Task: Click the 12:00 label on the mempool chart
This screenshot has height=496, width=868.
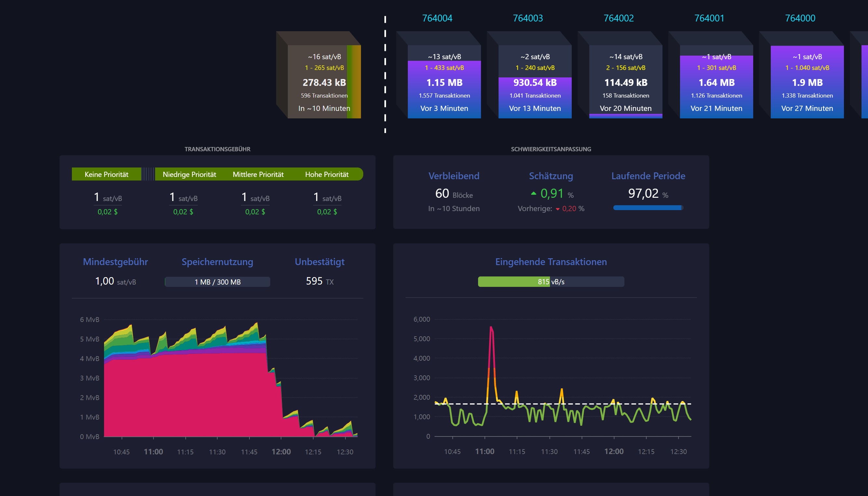Action: (x=281, y=452)
